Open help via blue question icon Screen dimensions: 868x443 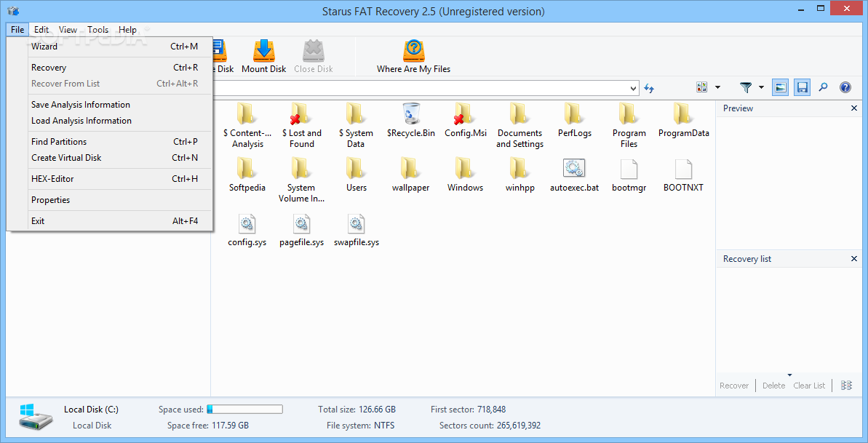click(845, 87)
